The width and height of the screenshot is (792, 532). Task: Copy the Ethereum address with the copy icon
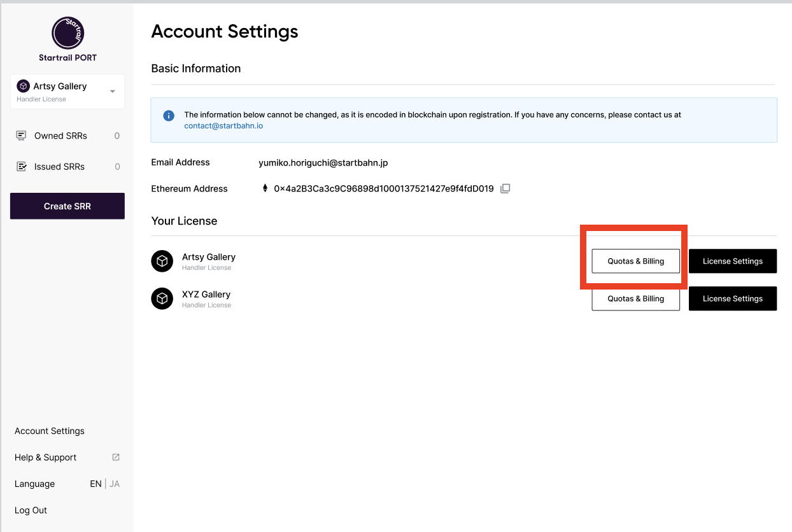pyautogui.click(x=505, y=188)
